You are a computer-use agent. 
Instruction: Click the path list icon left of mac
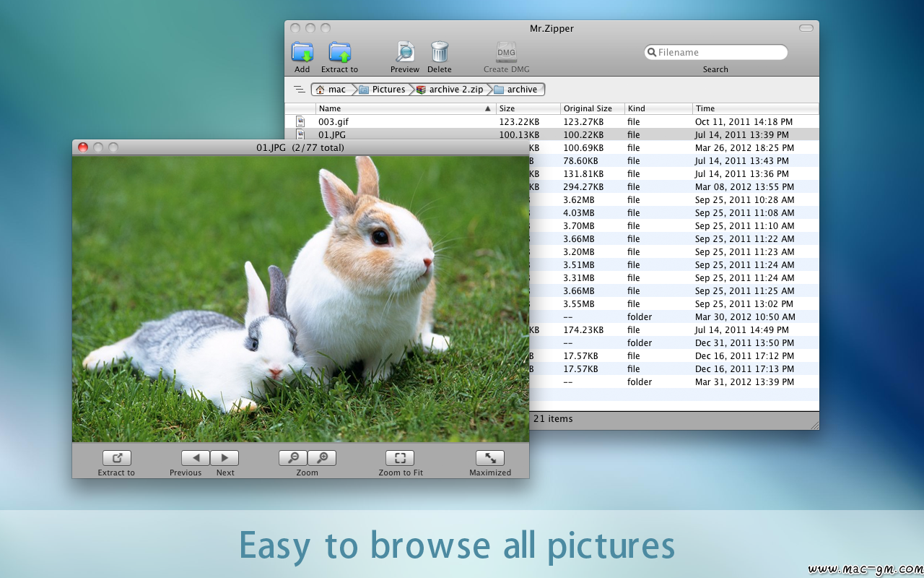click(299, 90)
